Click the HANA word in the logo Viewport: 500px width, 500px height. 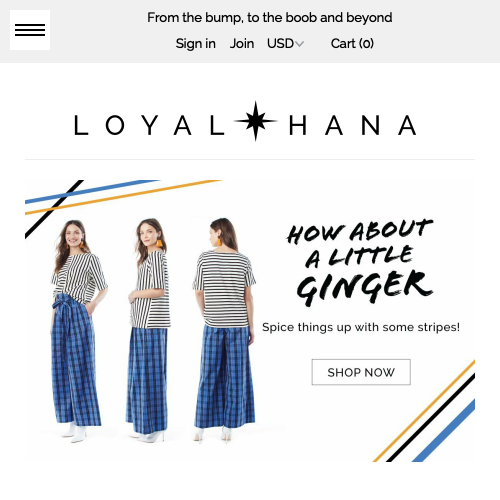click(x=353, y=125)
